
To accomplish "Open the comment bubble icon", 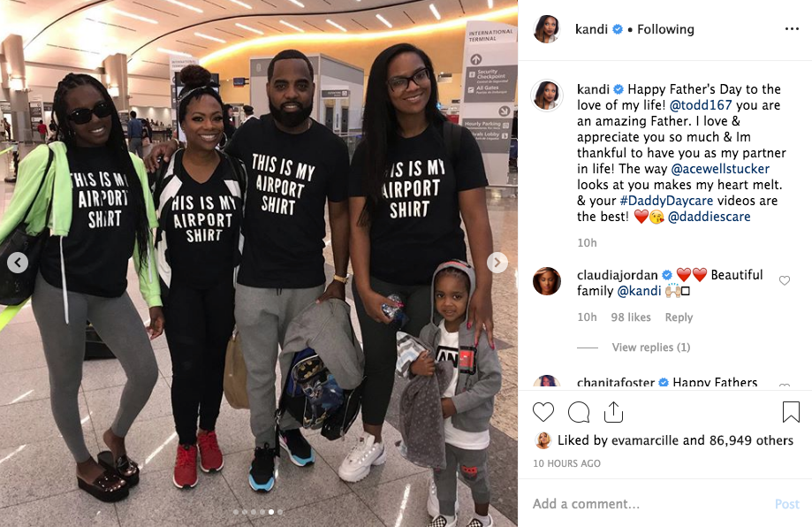I will (x=579, y=412).
